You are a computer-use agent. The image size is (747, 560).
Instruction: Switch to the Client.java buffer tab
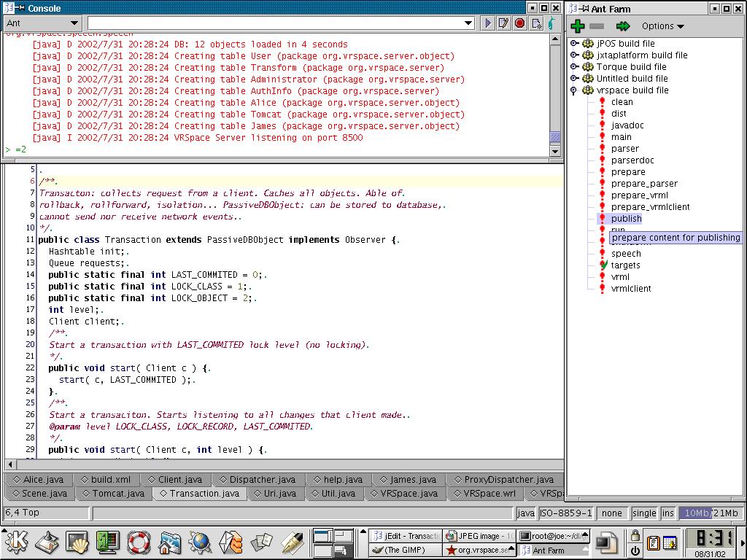tap(175, 480)
